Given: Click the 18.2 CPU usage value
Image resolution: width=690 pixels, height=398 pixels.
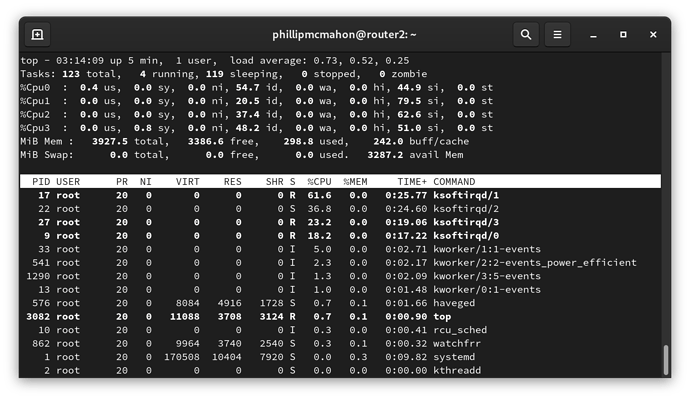Looking at the screenshot, I should pyautogui.click(x=319, y=236).
